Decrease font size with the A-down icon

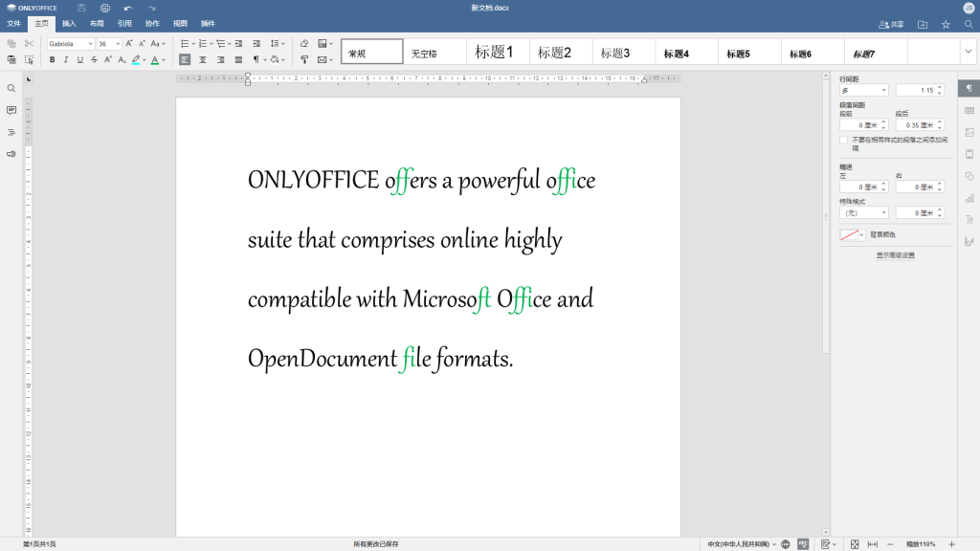coord(142,44)
